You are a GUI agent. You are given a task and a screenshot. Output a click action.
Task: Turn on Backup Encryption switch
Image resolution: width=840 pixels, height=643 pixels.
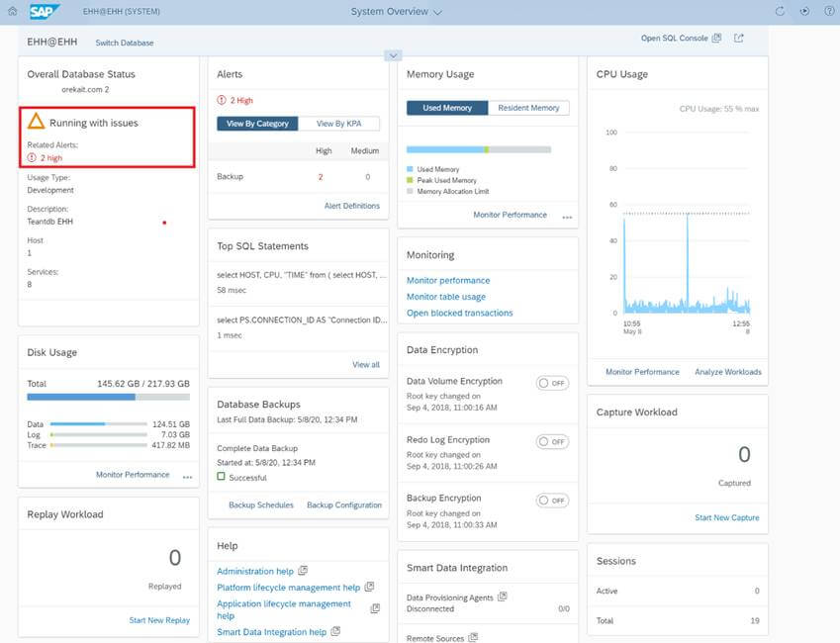pos(552,501)
